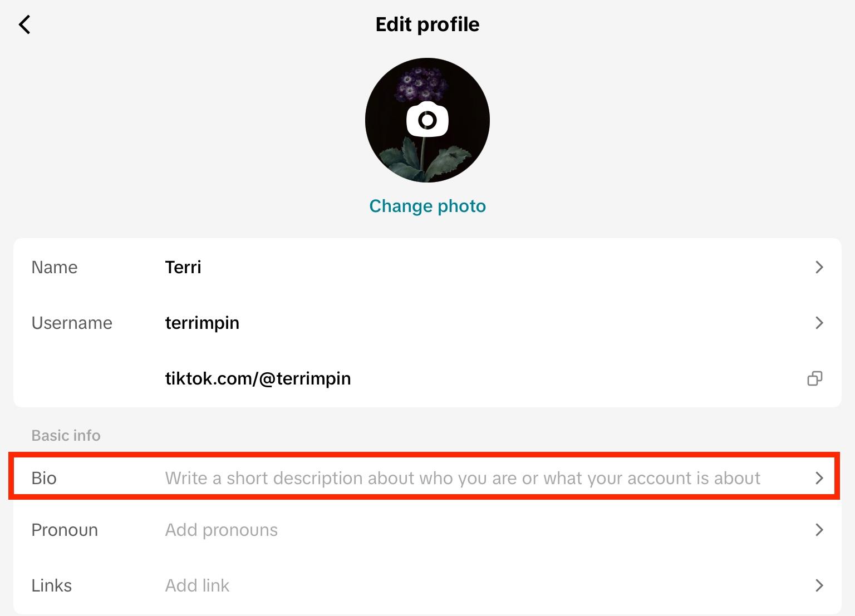Click the Add link placeholder
Screen dimensions: 855x616
[197, 585]
